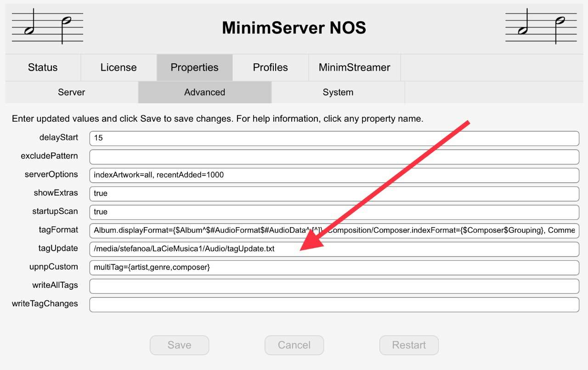588x370 pixels.
Task: Open the License tab
Action: 119,67
